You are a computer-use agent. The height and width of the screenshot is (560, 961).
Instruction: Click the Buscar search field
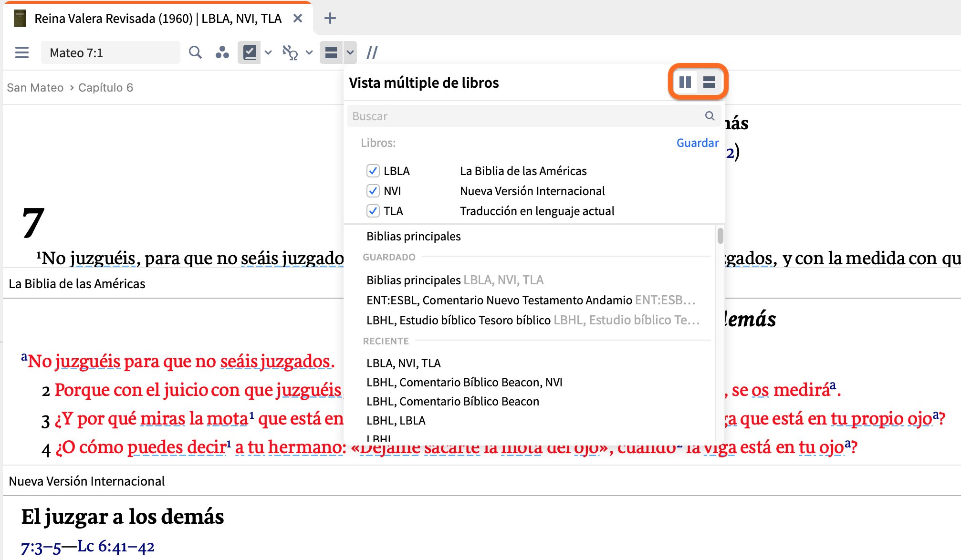pyautogui.click(x=534, y=116)
